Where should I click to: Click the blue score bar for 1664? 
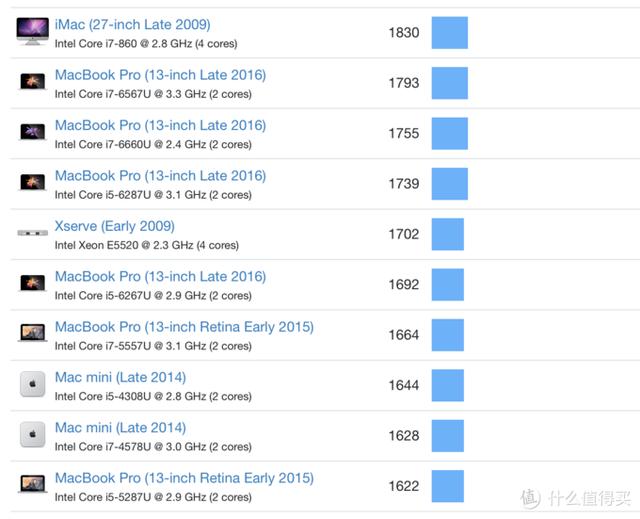click(x=448, y=335)
